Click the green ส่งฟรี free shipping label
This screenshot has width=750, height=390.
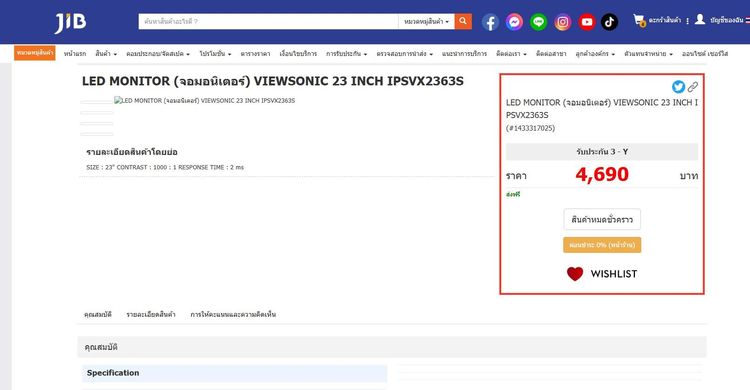(513, 194)
